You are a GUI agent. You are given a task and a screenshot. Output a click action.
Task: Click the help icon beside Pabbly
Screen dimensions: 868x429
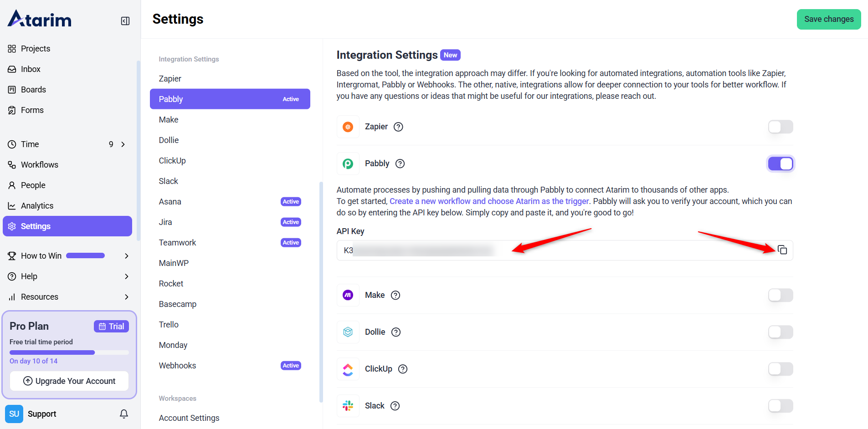[x=400, y=164]
